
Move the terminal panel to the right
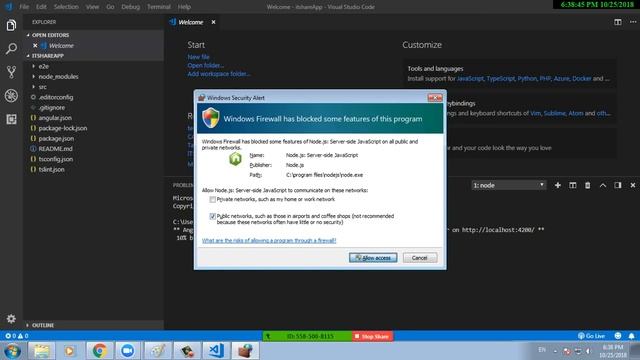618,185
